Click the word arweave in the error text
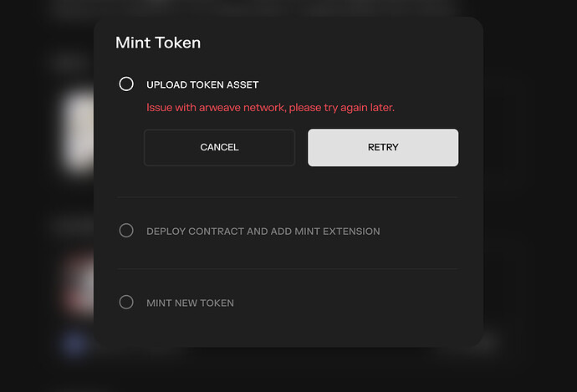 (x=222, y=108)
